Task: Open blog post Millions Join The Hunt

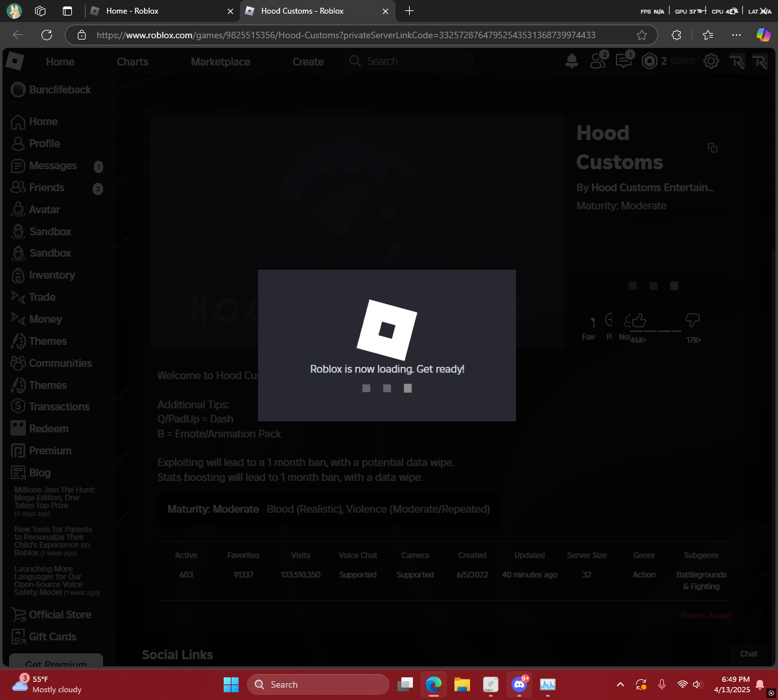Action: [x=55, y=502]
